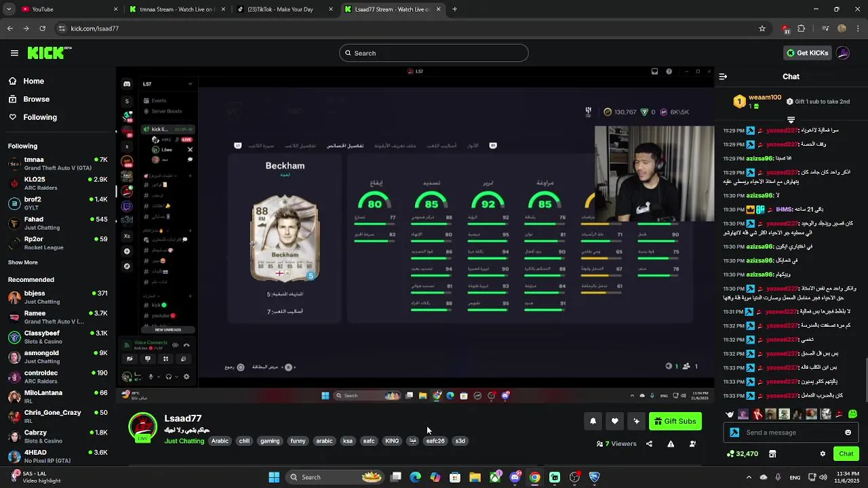
Task: Select the Arabic tag
Action: click(220, 441)
